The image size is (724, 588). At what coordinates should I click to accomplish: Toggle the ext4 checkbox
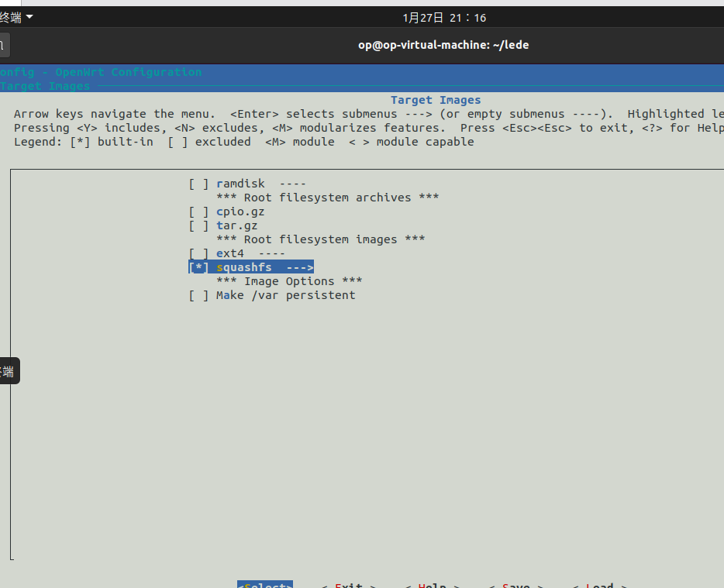click(x=198, y=253)
